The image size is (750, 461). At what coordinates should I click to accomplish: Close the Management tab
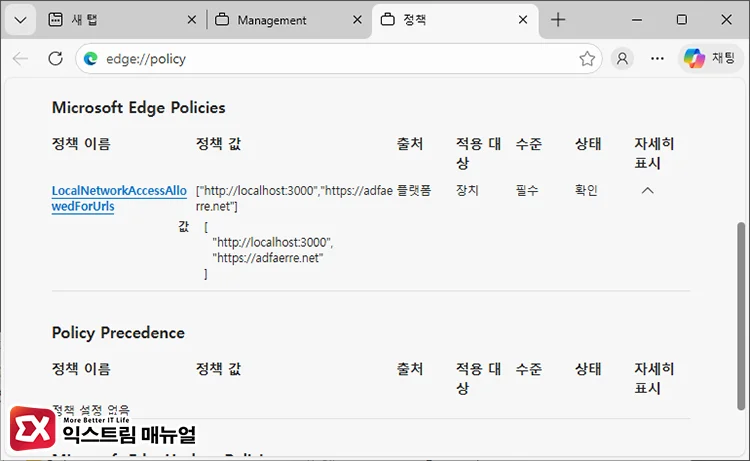click(x=357, y=20)
